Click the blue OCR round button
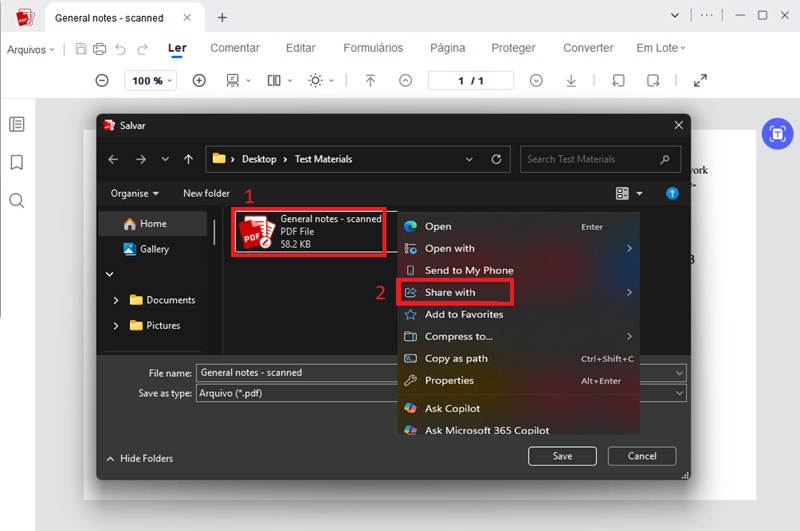The image size is (800, 531). [778, 134]
